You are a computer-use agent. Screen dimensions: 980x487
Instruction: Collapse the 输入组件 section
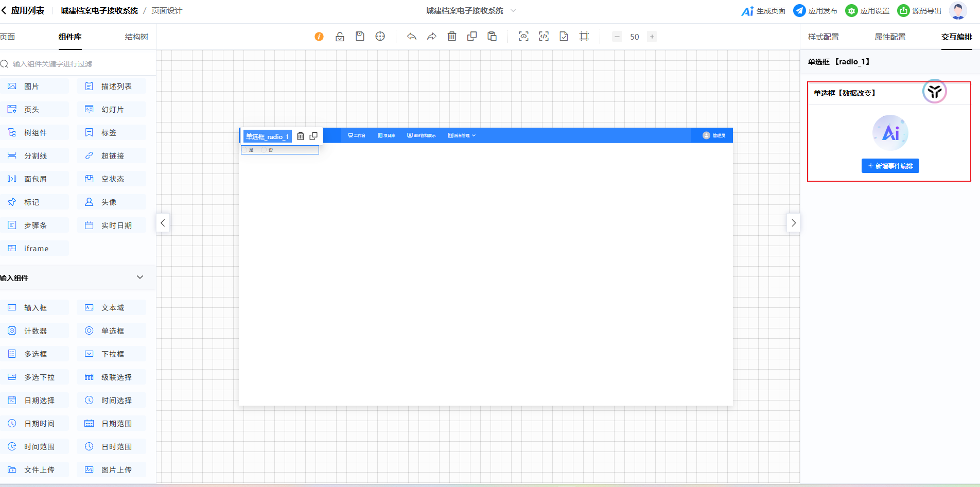click(139, 277)
